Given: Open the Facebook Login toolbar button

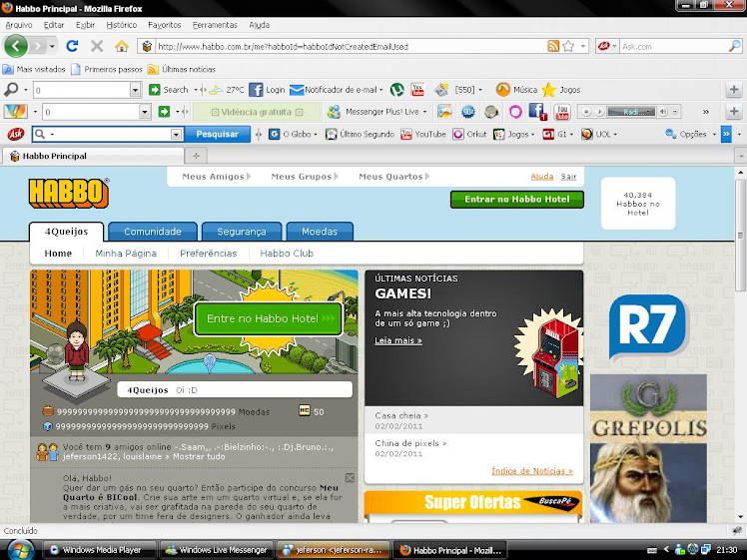Looking at the screenshot, I should [x=267, y=90].
